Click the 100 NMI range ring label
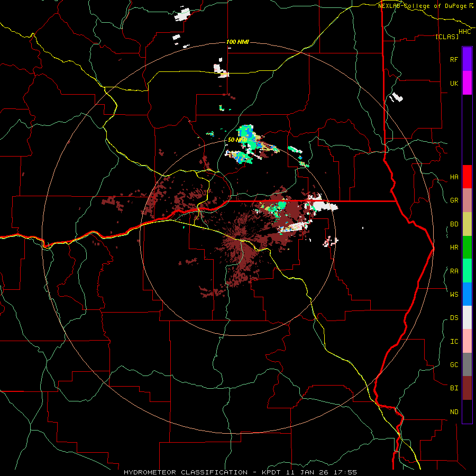 [x=237, y=42]
